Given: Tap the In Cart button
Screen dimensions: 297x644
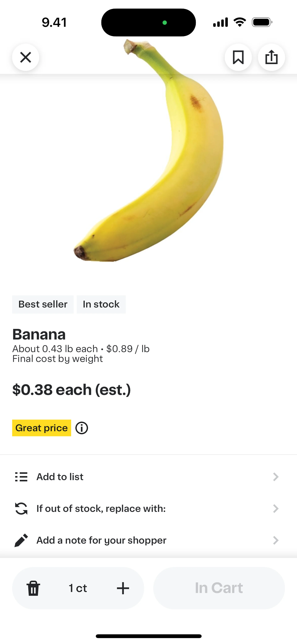Looking at the screenshot, I should click(x=219, y=588).
